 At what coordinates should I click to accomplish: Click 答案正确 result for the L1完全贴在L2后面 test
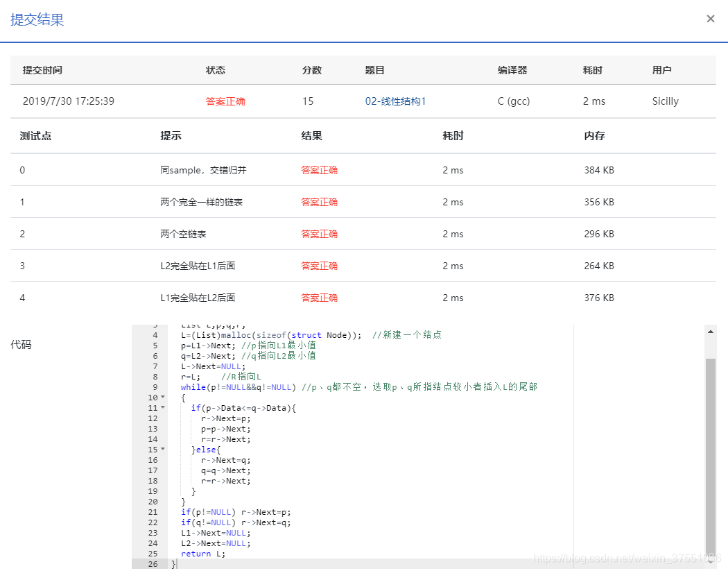pyautogui.click(x=319, y=298)
